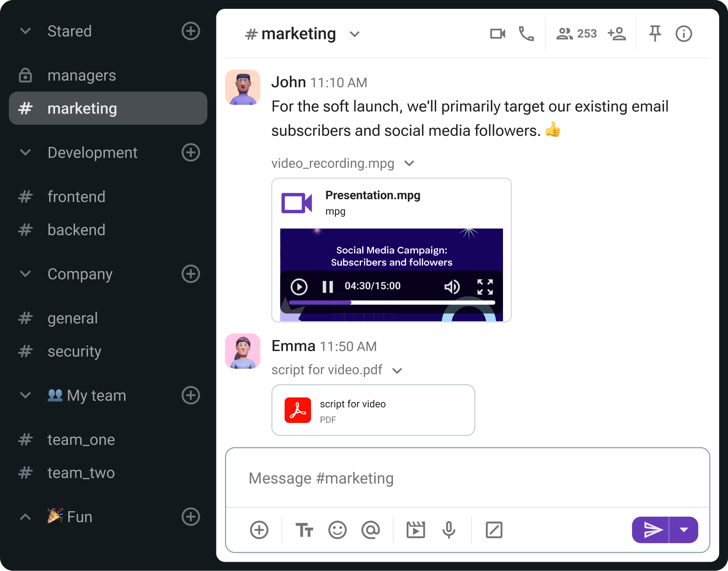Open the slash shortcuts icon
Image resolution: width=728 pixels, height=571 pixels.
pyautogui.click(x=494, y=530)
